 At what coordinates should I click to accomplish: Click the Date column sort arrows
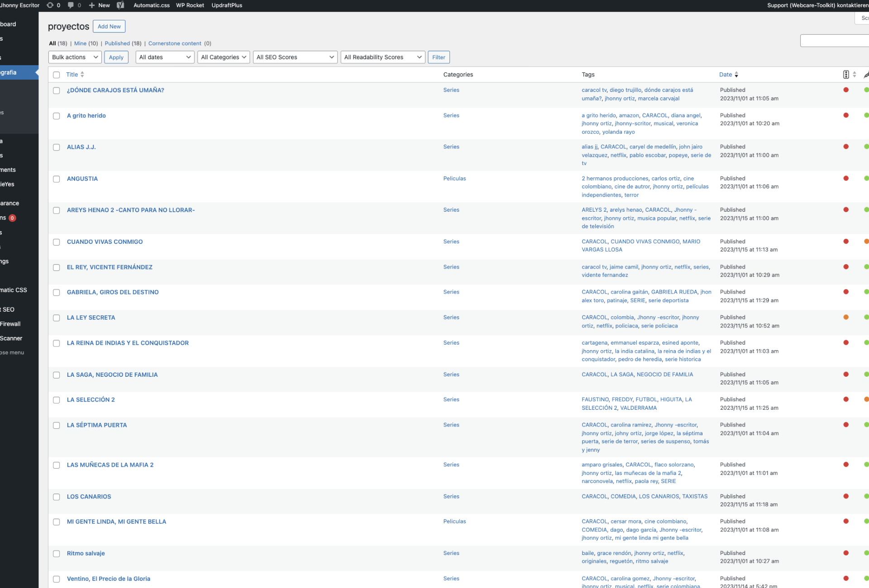pyautogui.click(x=736, y=75)
